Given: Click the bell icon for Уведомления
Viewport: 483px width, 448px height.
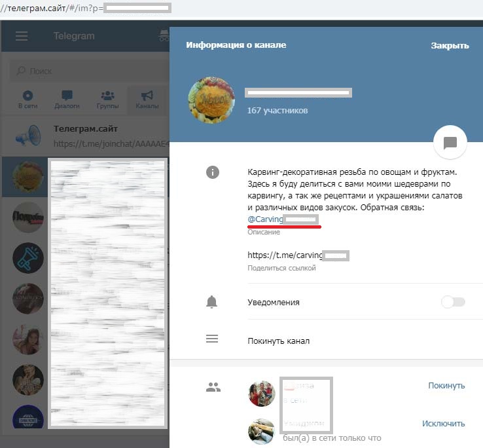Looking at the screenshot, I should pos(211,302).
